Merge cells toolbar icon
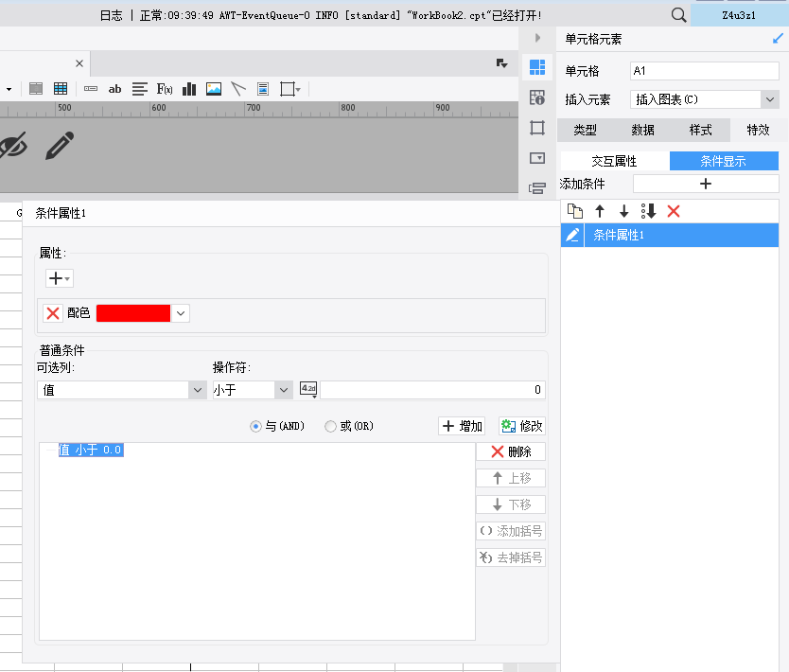789x672 pixels. pyautogui.click(x=91, y=89)
